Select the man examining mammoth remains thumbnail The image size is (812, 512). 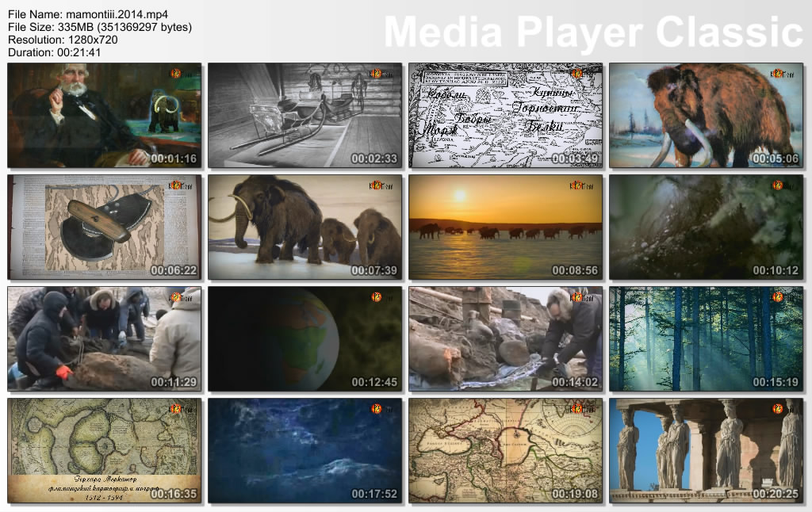[x=505, y=338]
